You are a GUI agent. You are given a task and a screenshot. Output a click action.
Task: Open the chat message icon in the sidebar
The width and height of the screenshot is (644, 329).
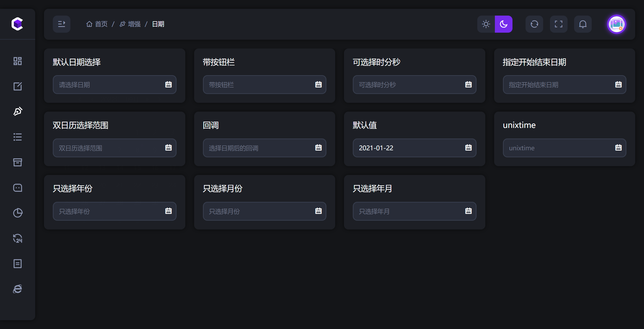pyautogui.click(x=17, y=187)
